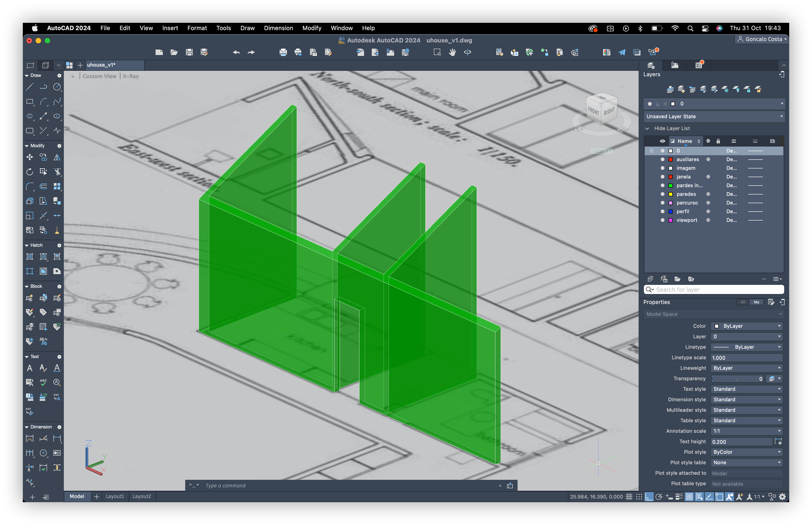This screenshot has width=812, height=525.
Task: Toggle visibility of viewport layer
Action: (662, 220)
